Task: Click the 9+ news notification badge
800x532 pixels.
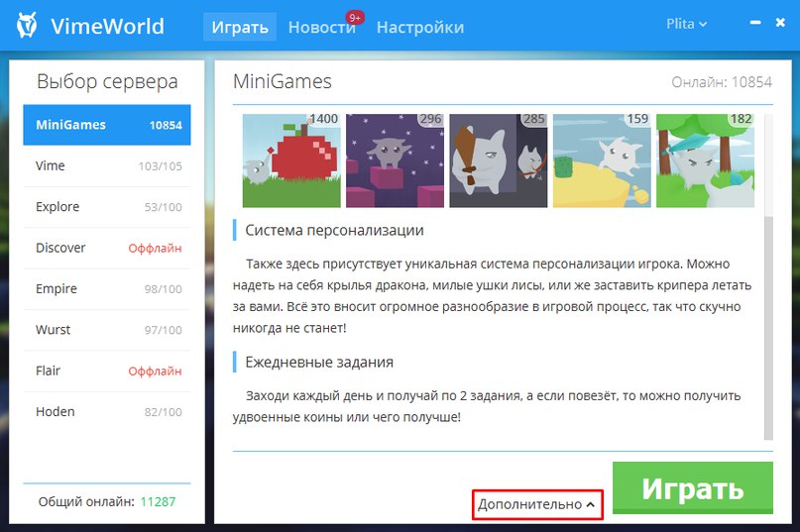Action: pos(355,18)
